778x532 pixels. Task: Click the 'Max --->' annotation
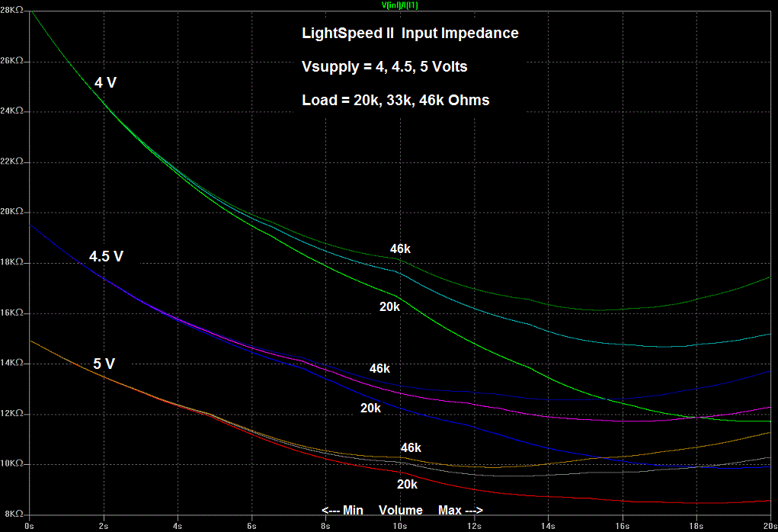coord(460,510)
